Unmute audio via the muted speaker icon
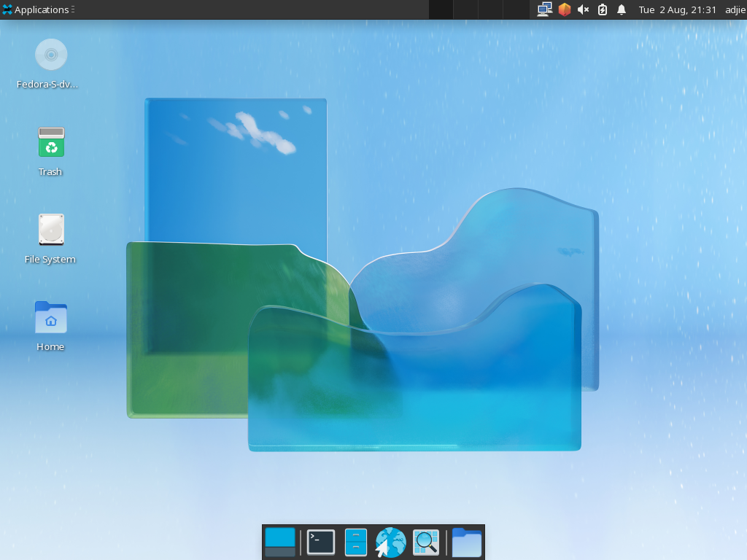 581,9
